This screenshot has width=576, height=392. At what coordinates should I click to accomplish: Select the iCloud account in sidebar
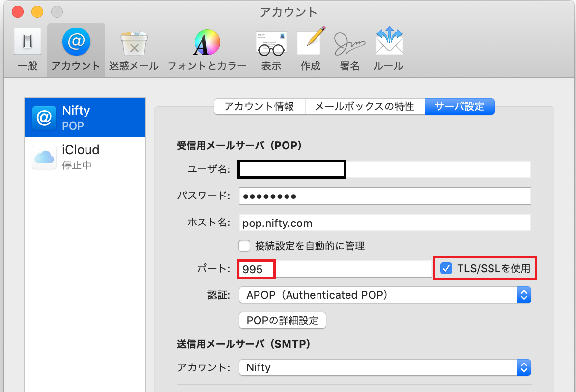85,156
